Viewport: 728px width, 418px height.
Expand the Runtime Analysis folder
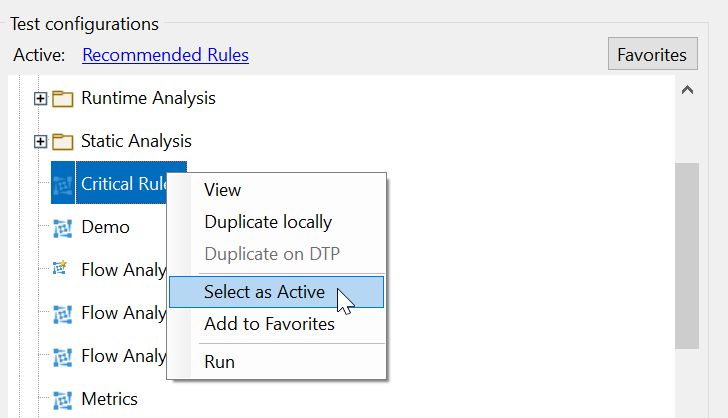pyautogui.click(x=41, y=98)
